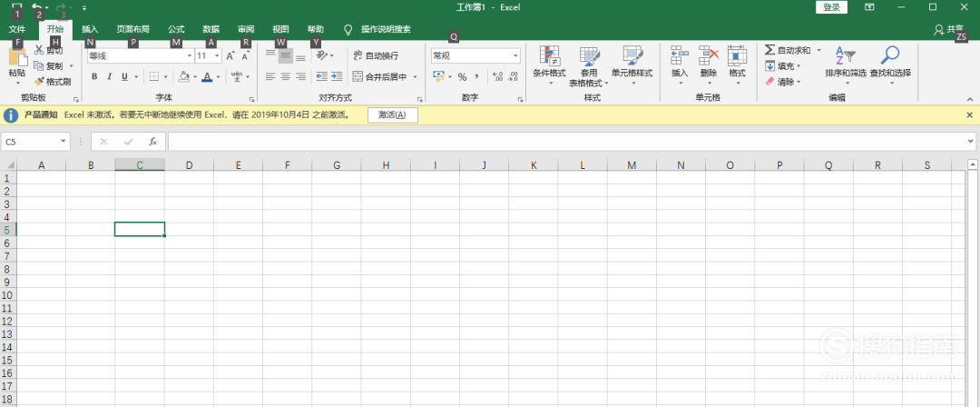Open the Font group dialog launcher
This screenshot has height=407, width=980.
coord(252,100)
